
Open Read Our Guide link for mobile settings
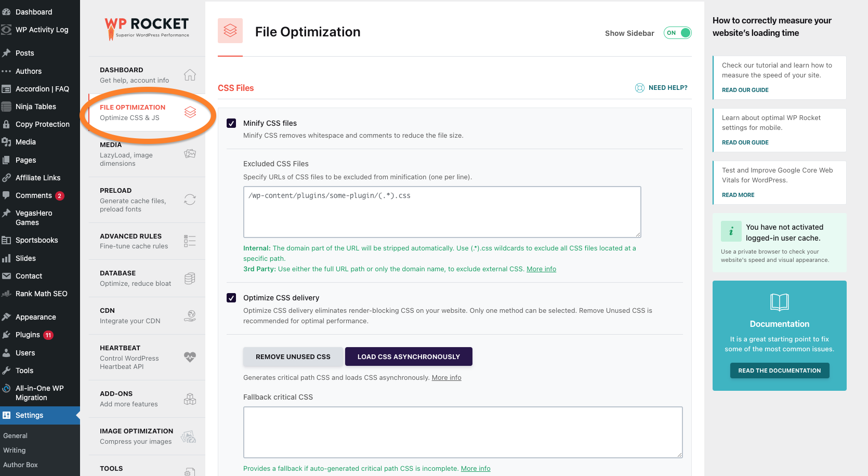(745, 142)
